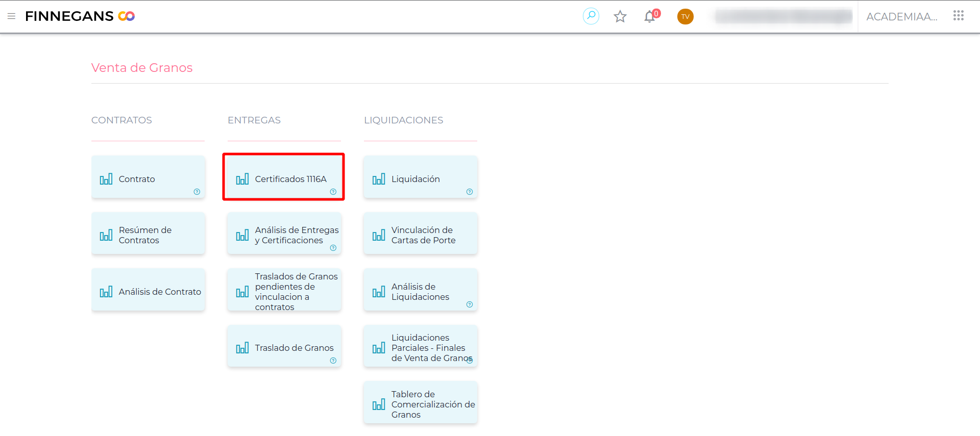Open Tablero de Comercialización de Granos
The width and height of the screenshot is (980, 436).
tap(420, 404)
